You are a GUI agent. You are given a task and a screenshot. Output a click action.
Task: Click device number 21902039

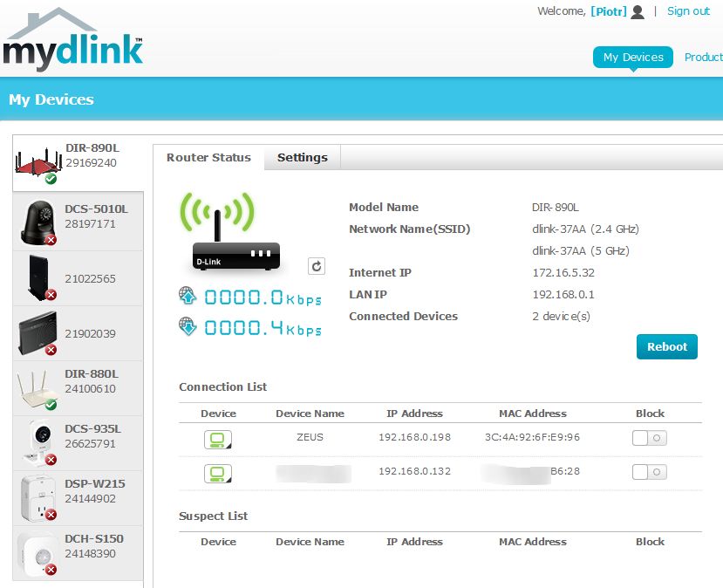coord(90,334)
